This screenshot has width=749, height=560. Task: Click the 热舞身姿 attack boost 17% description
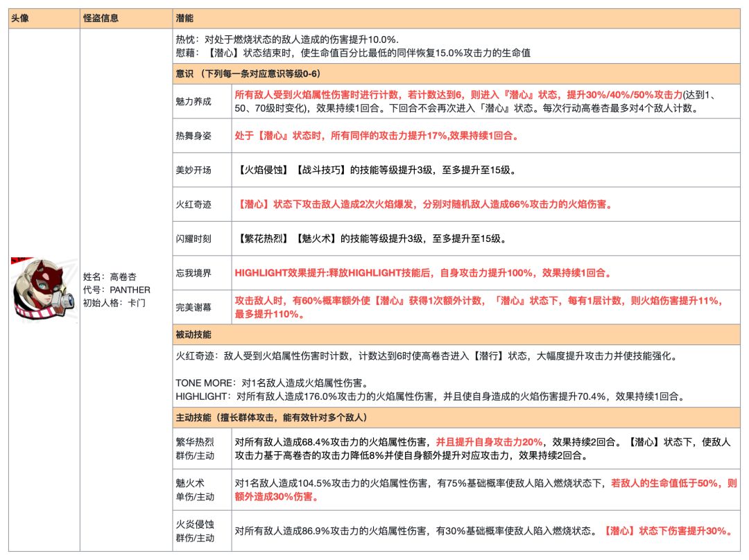pyautogui.click(x=377, y=136)
